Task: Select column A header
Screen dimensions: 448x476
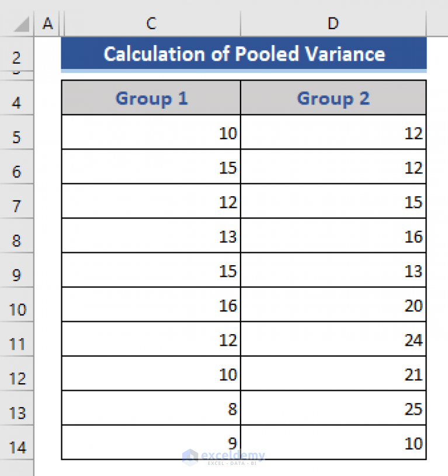Action: point(48,23)
